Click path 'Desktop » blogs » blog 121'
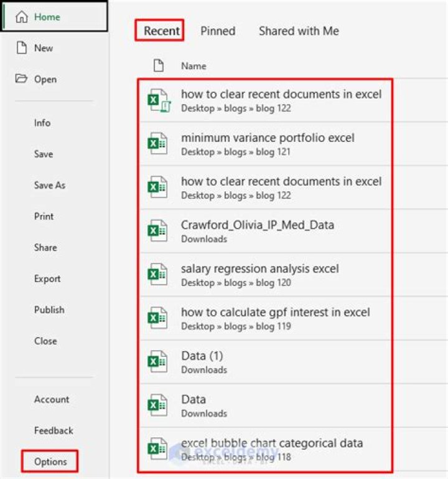 (236, 152)
